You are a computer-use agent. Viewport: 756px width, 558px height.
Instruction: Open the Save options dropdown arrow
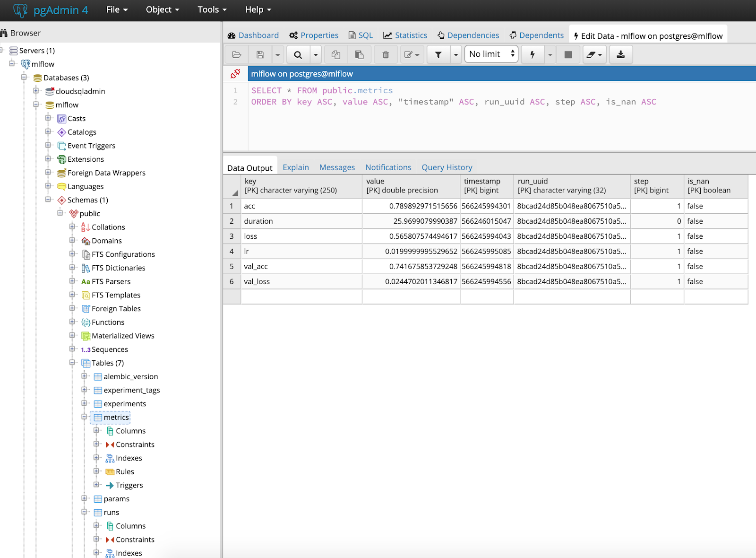[x=278, y=54]
